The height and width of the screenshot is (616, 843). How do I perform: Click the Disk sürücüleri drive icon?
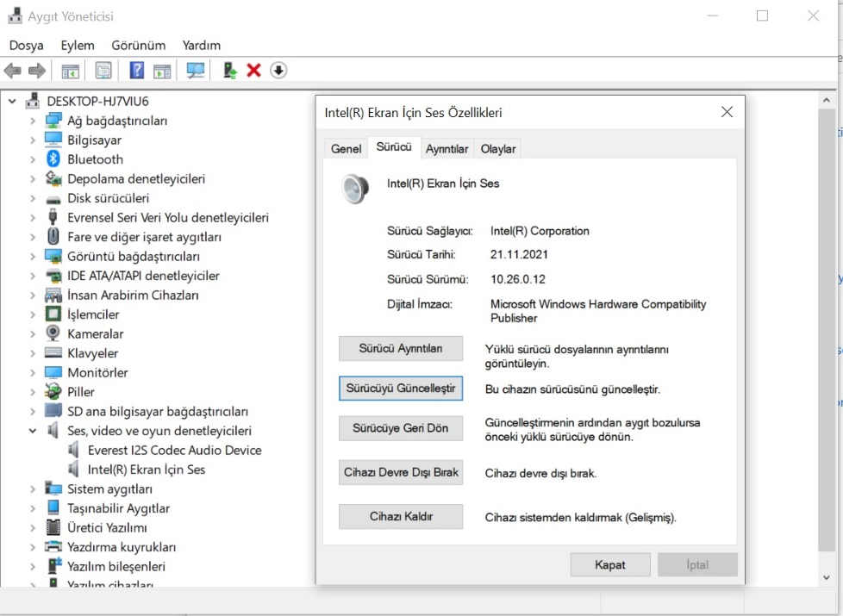pyautogui.click(x=53, y=199)
